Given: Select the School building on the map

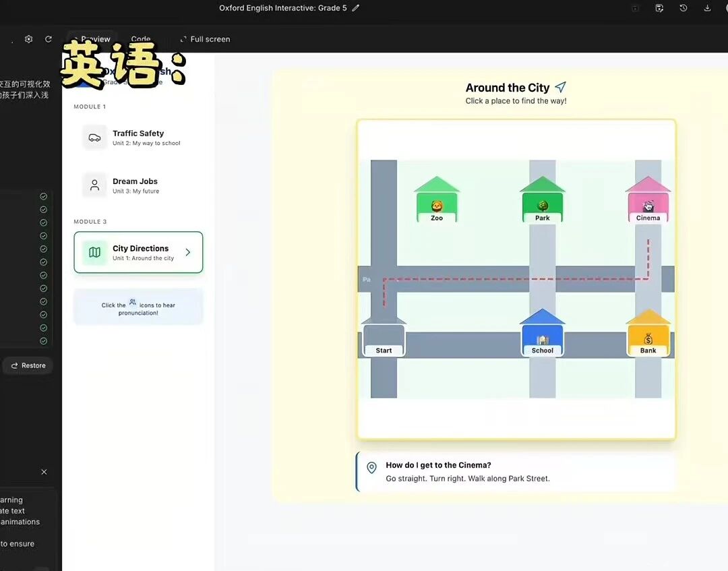Looking at the screenshot, I should click(542, 335).
